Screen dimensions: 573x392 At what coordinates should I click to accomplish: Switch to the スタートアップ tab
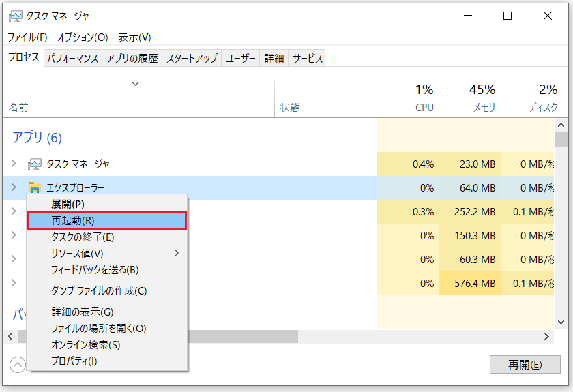192,59
